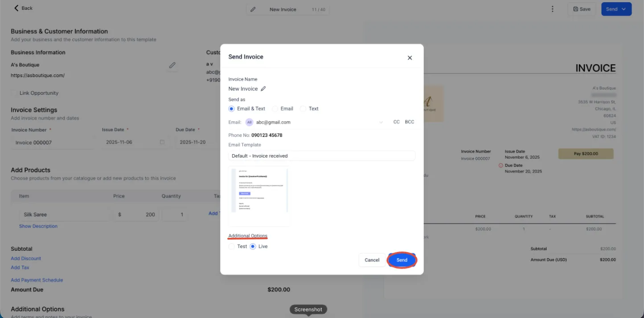Close the Send Invoice dialog

click(x=410, y=58)
